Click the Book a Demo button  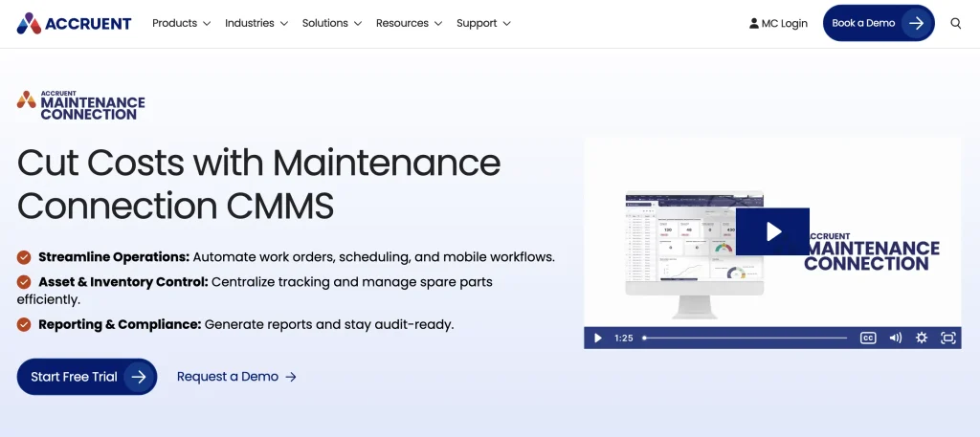pos(879,23)
